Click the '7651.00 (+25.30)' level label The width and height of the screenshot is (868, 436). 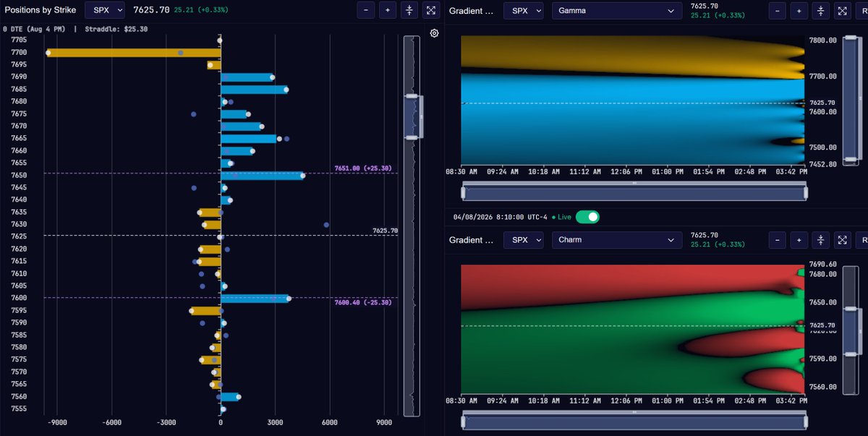(x=362, y=168)
